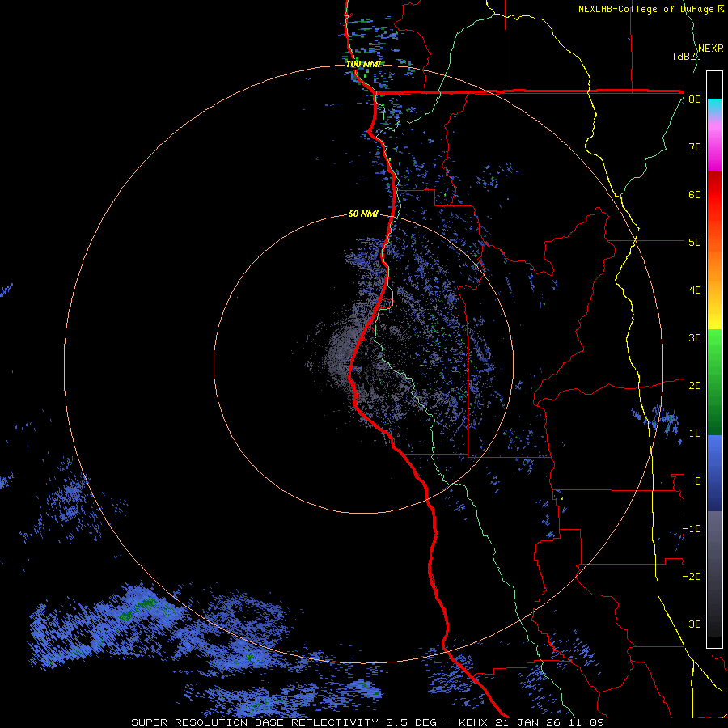Click the blue segment of the reflectivity color bar

(x=714, y=473)
